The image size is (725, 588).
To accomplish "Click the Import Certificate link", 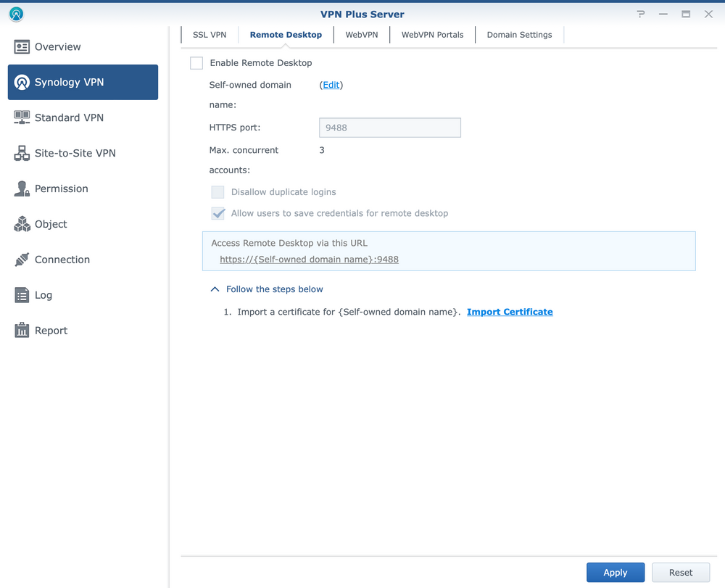I will (510, 312).
